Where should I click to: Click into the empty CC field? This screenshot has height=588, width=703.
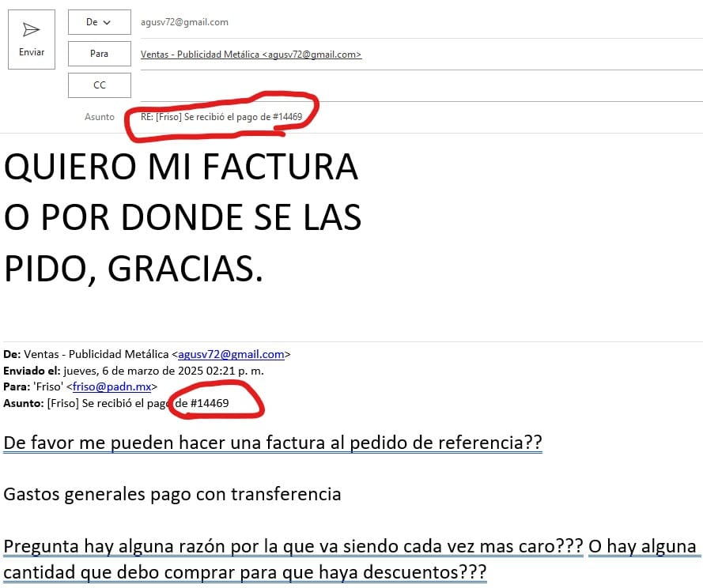click(421, 85)
